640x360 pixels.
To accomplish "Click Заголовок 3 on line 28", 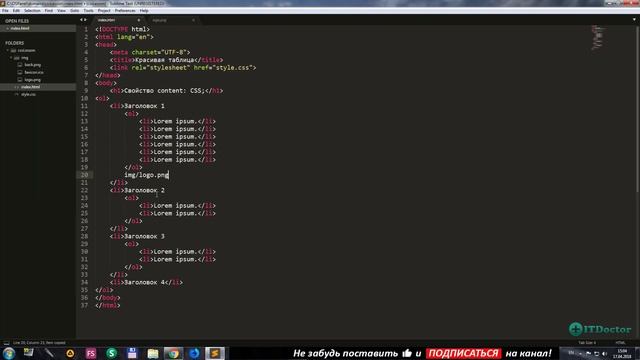I will pos(144,236).
